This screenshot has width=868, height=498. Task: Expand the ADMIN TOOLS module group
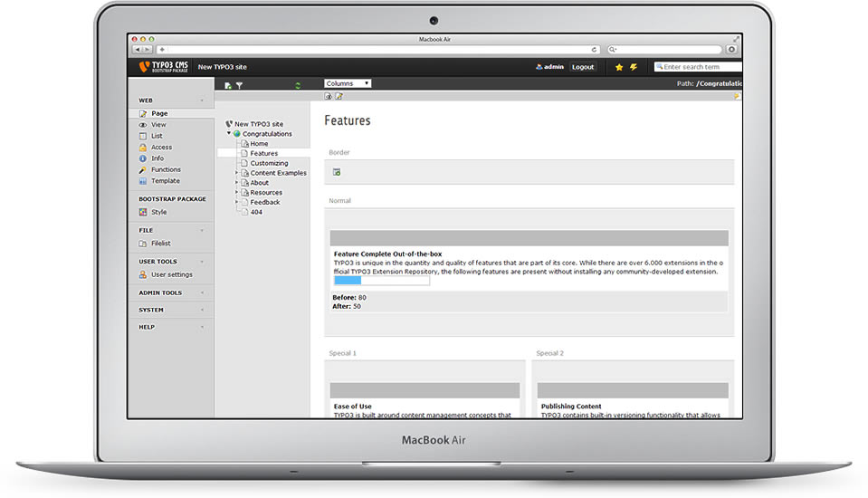[202, 293]
